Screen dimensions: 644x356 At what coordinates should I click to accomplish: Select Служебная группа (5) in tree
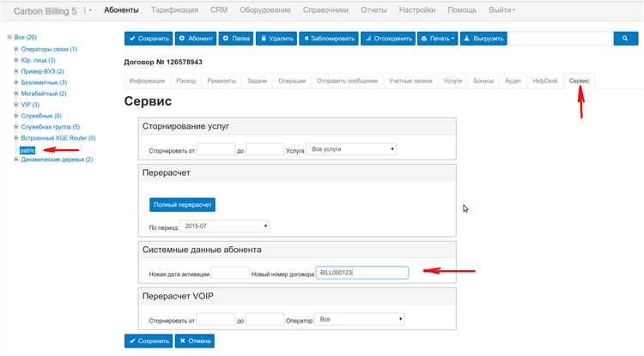coord(50,127)
